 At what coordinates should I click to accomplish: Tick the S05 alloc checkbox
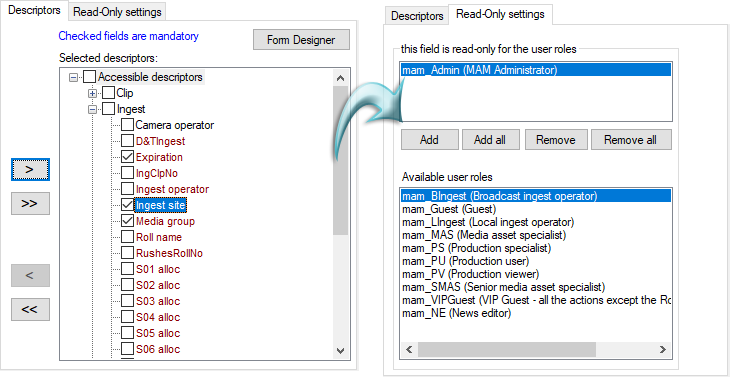pyautogui.click(x=127, y=333)
